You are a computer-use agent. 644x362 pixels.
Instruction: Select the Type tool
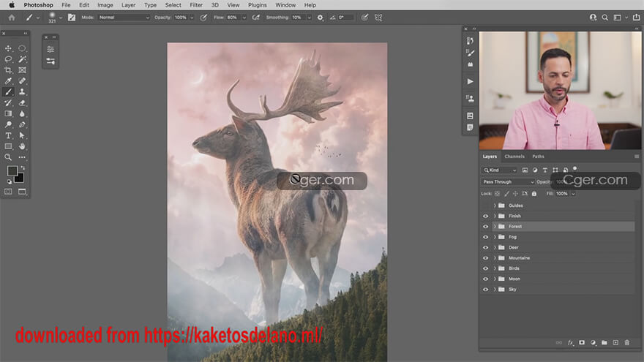pyautogui.click(x=8, y=135)
